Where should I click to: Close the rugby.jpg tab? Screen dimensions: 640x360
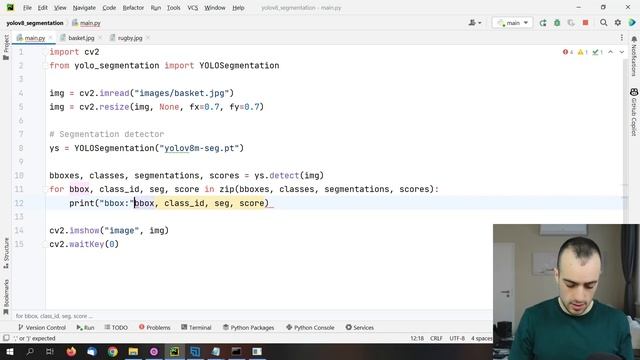[148, 38]
